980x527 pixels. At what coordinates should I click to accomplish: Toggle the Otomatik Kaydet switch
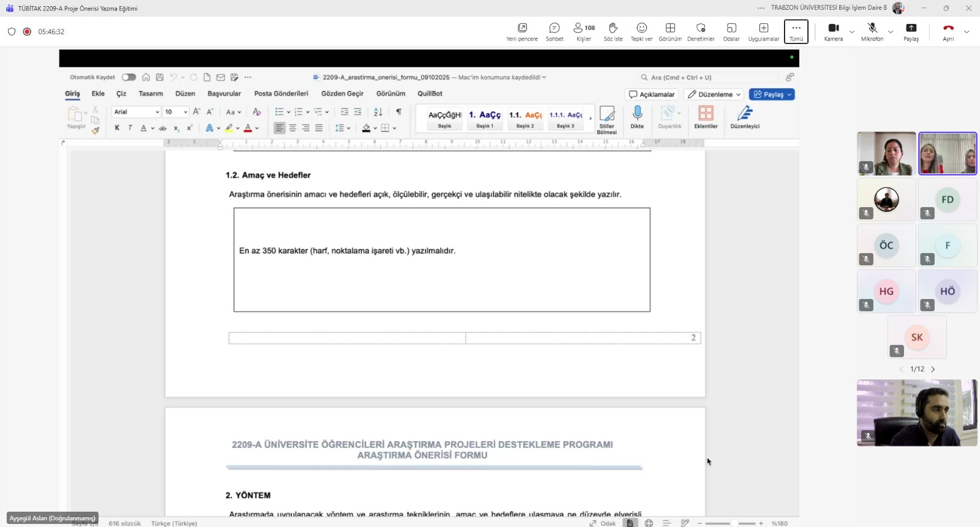pos(129,77)
